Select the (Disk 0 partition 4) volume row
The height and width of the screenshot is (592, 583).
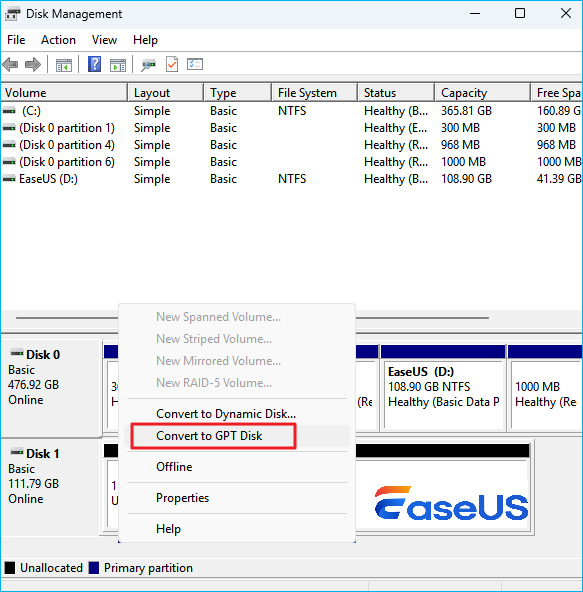(291, 145)
